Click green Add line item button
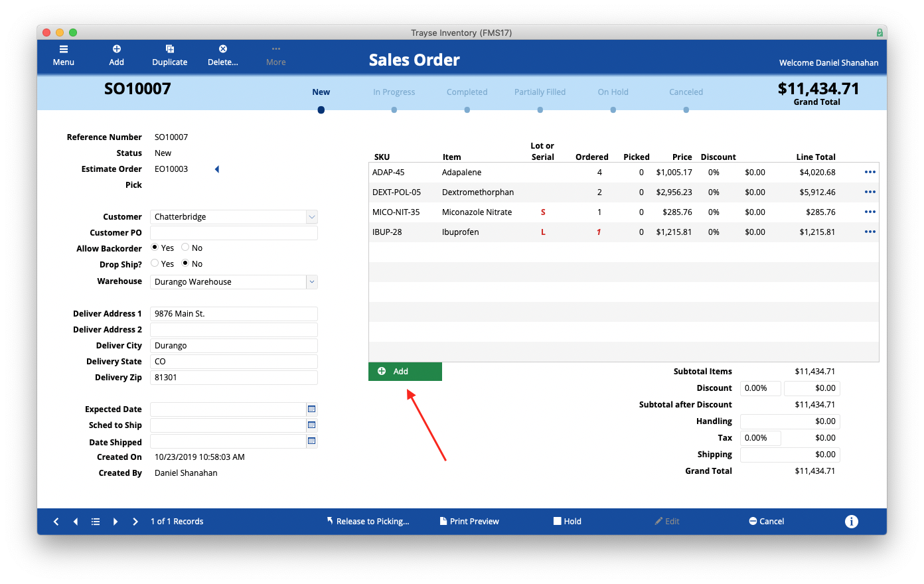Screen dimensions: 924x584 405,372
